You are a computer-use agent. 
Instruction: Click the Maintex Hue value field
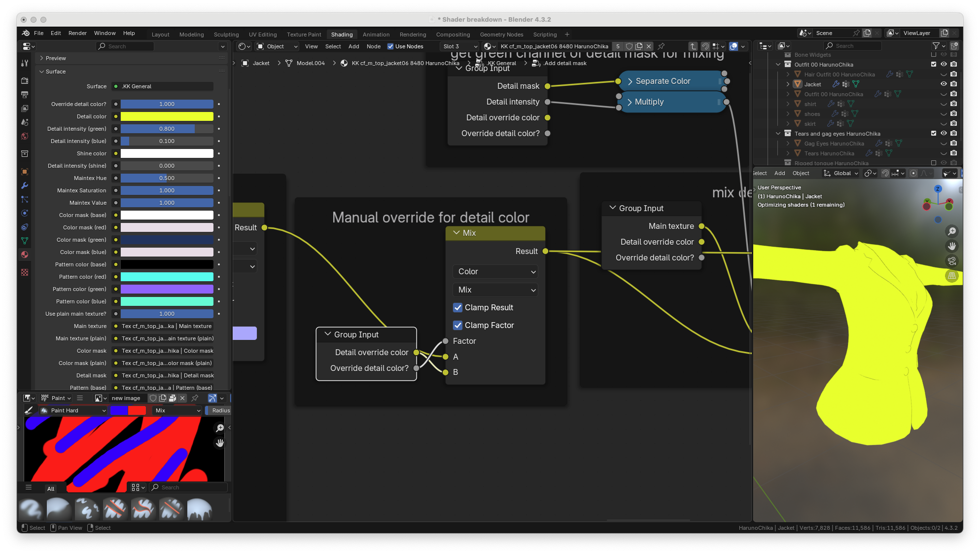click(167, 178)
